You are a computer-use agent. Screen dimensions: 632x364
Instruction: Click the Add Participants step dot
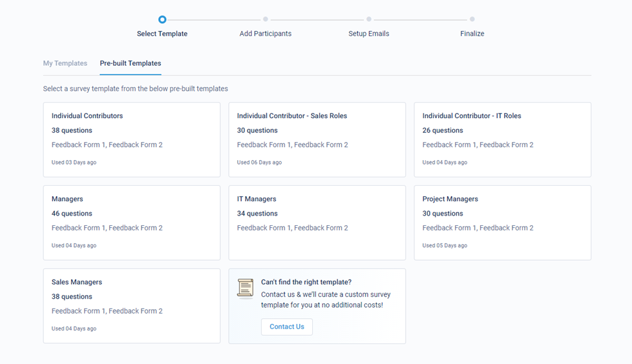click(x=266, y=19)
